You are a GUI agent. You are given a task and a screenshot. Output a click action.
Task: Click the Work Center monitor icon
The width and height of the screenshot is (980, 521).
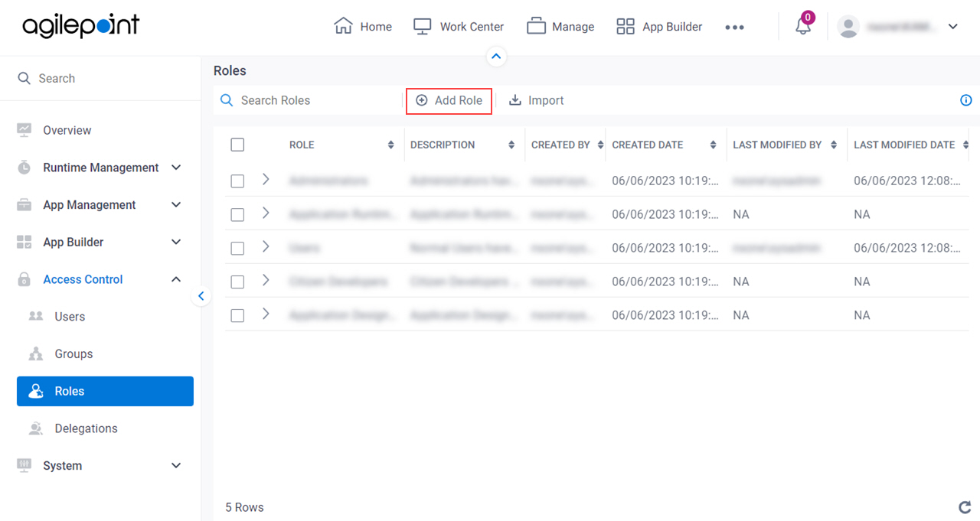point(423,27)
